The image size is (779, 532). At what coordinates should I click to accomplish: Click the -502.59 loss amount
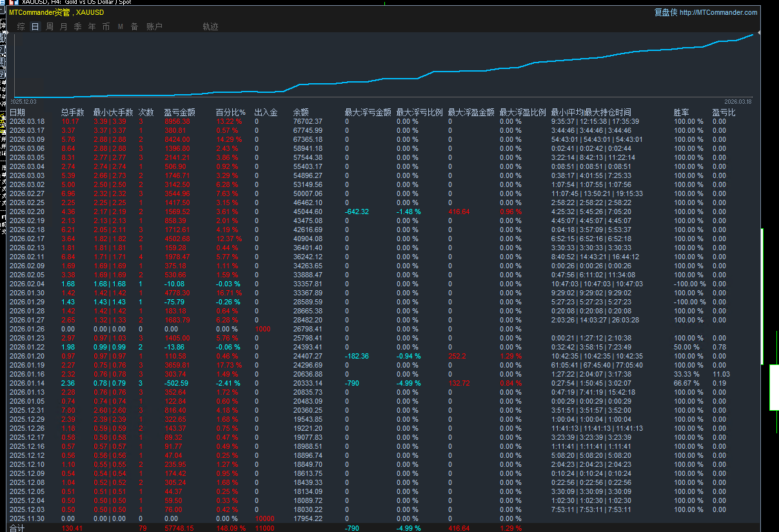[176, 383]
